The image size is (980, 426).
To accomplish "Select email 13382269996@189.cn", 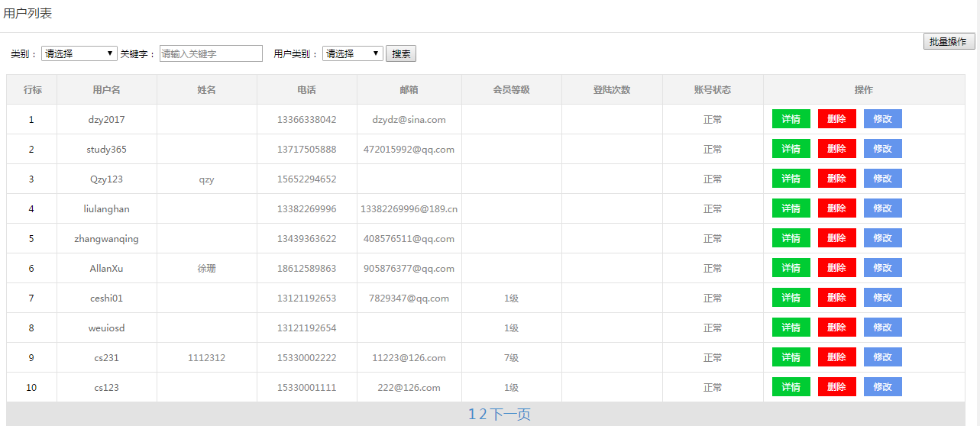I will coord(409,209).
